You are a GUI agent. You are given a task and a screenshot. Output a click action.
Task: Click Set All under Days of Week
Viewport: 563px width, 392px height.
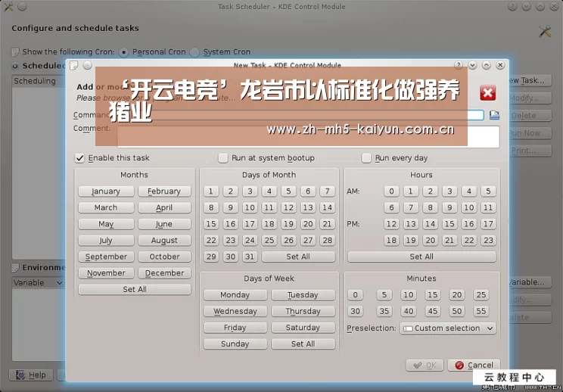[x=303, y=344]
